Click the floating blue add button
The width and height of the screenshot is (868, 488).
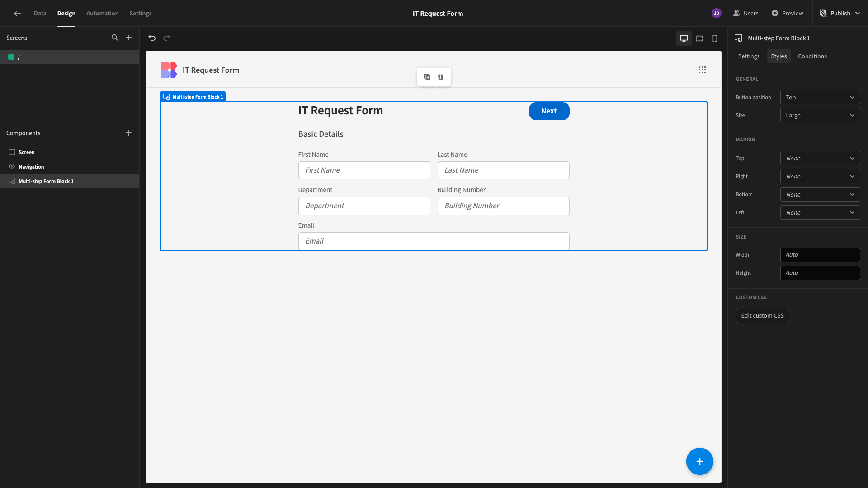point(700,461)
